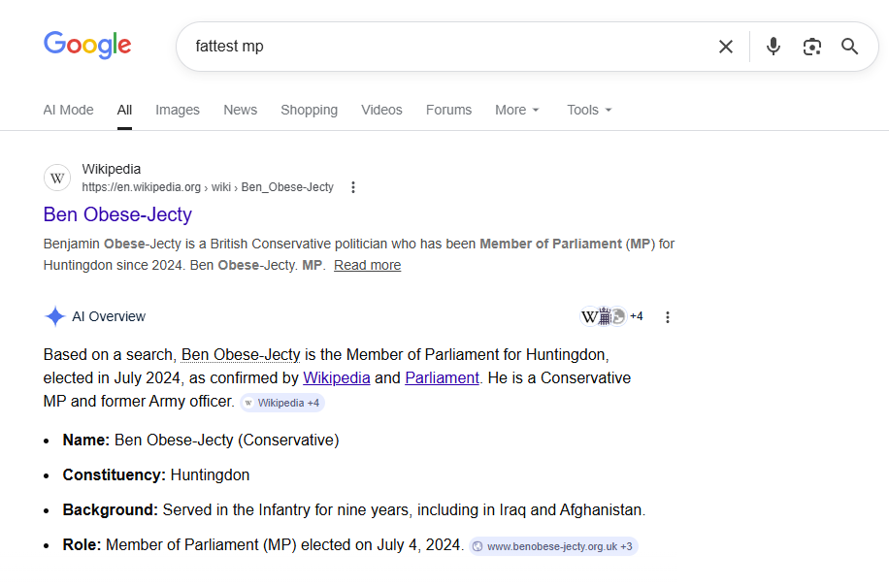Switch to the Videos tab
The height and width of the screenshot is (588, 889).
click(381, 110)
